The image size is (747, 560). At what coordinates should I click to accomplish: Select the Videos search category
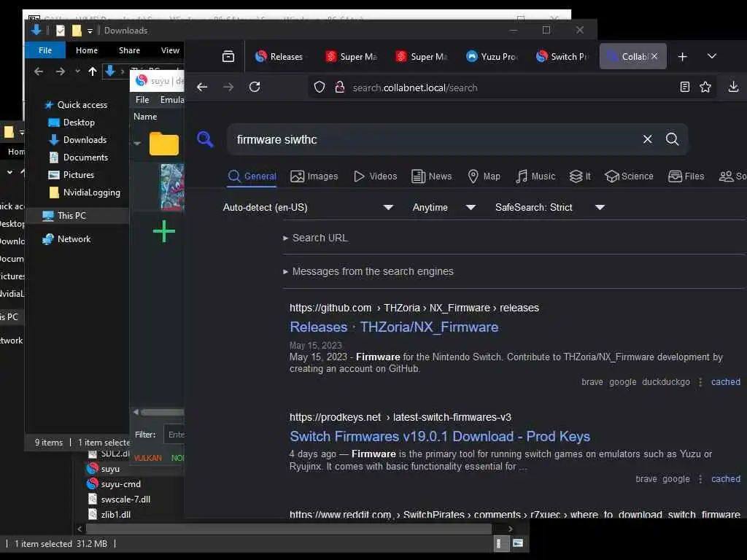click(376, 176)
